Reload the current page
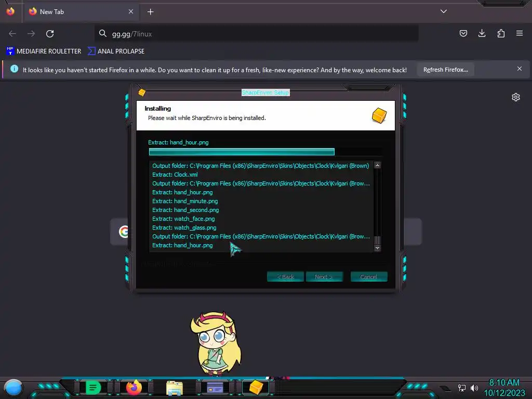Screen dimensions: 532x399 (50, 34)
